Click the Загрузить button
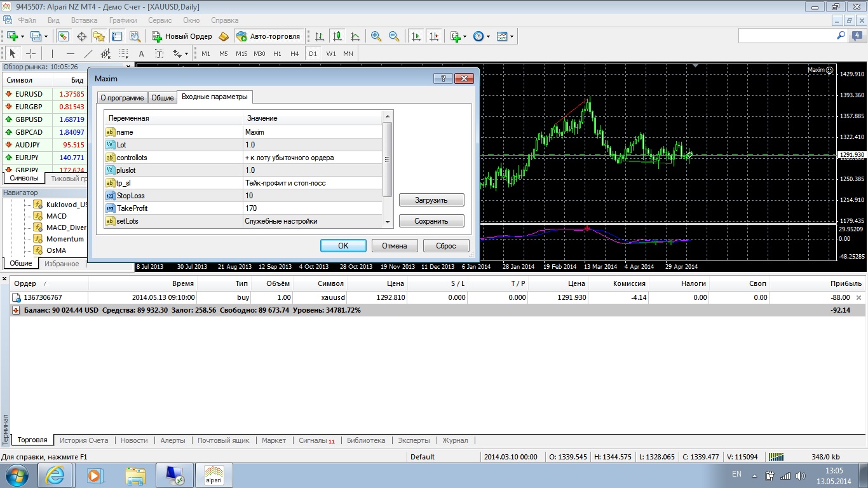Viewport: 868px width, 488px height. pyautogui.click(x=431, y=200)
